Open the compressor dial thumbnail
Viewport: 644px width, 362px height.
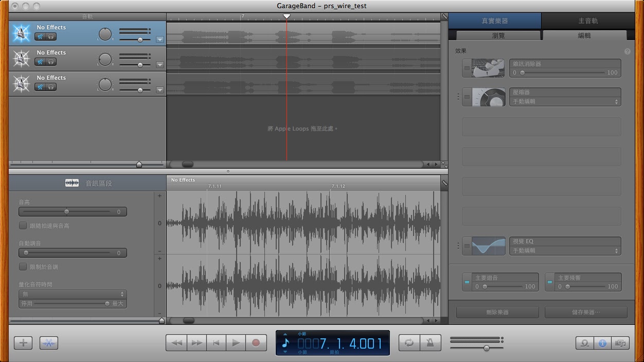(x=488, y=97)
